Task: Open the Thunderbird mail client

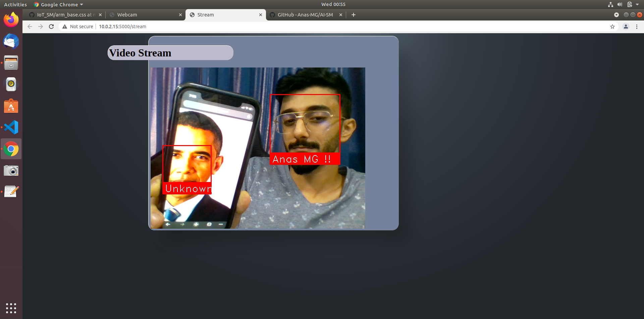Action: (11, 42)
